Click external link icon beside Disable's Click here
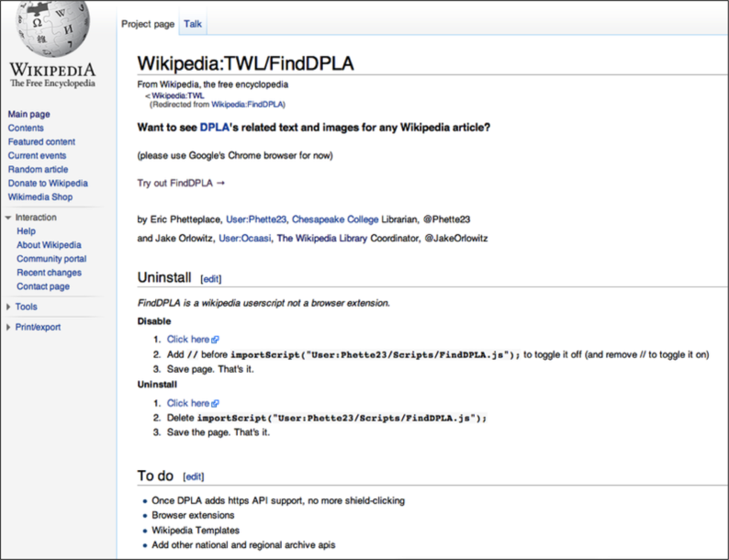The width and height of the screenshot is (729, 560). click(215, 340)
